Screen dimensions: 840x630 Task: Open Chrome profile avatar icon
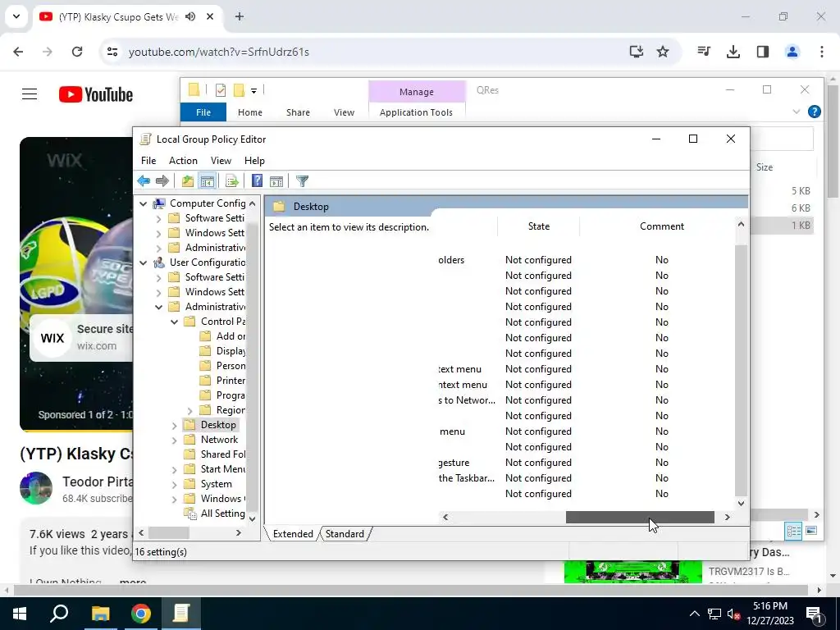[x=792, y=52]
